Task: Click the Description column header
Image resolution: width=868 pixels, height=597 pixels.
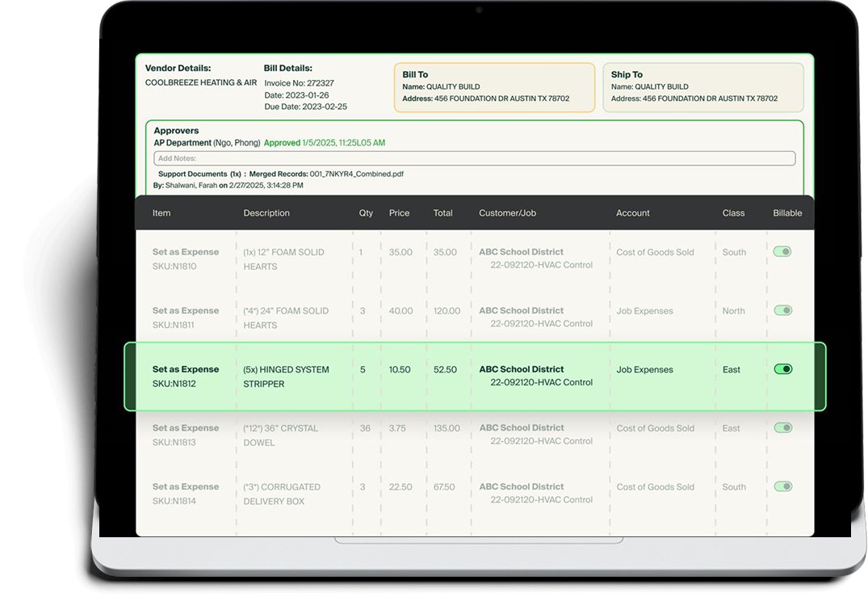Action: 266,213
